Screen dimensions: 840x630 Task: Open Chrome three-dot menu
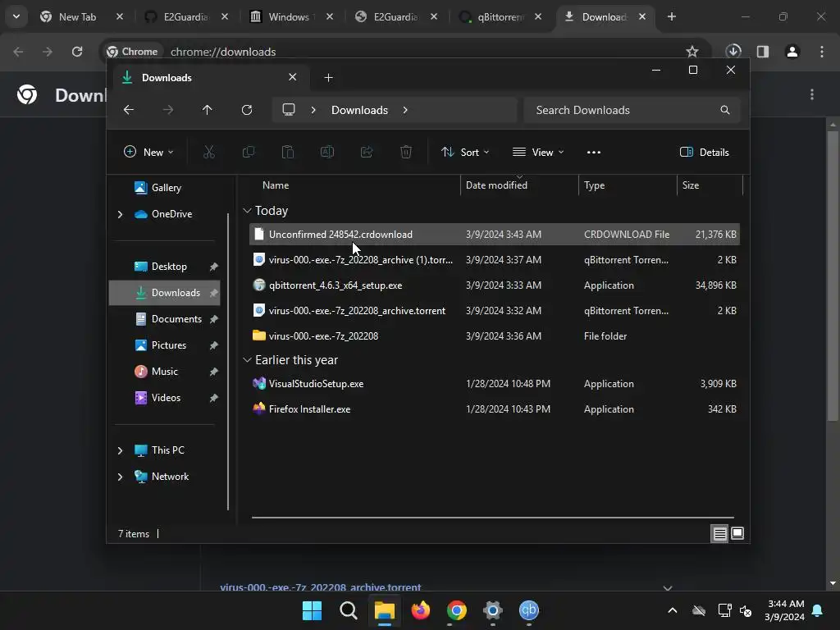point(822,52)
